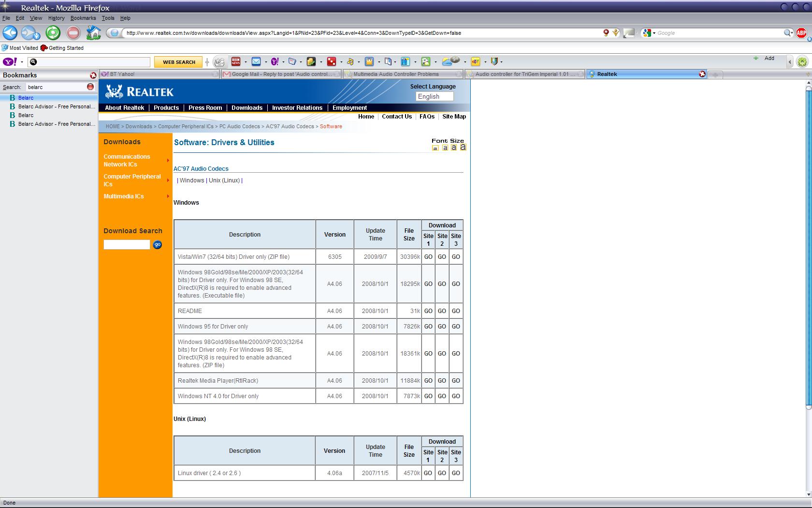Reload the page with the green Refresh button
The height and width of the screenshot is (508, 812).
pos(53,33)
